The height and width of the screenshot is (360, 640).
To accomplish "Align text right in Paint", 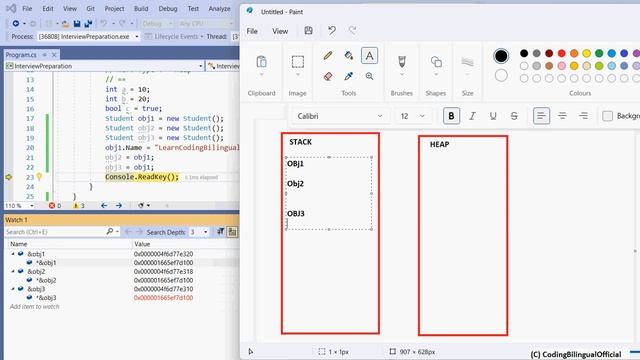I will coord(584,116).
